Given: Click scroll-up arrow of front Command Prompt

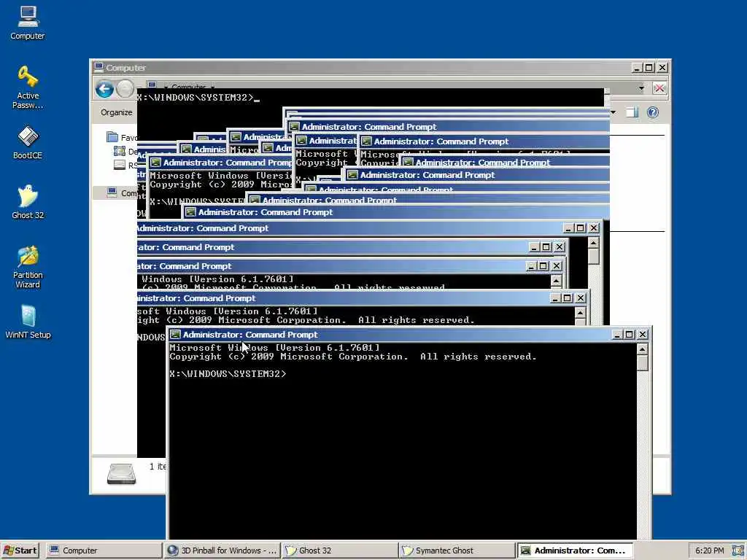Looking at the screenshot, I should click(642, 350).
